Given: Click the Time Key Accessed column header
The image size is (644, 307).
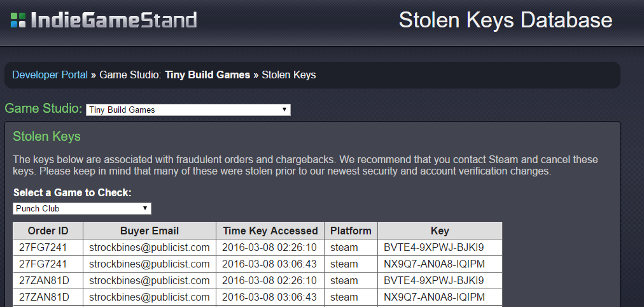Looking at the screenshot, I should pos(270,231).
